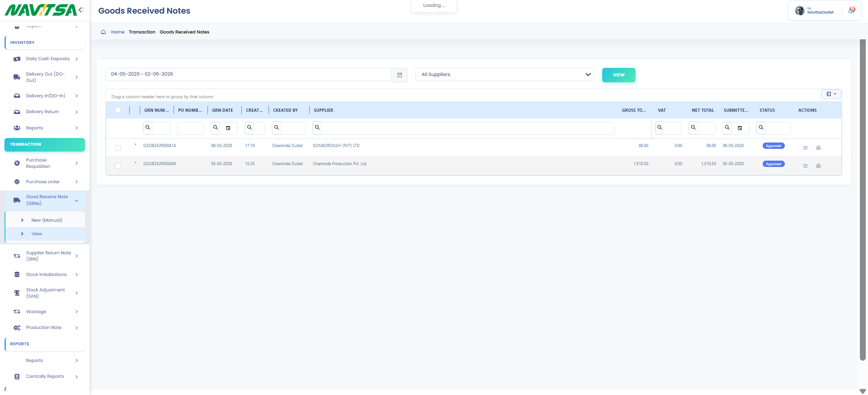Click the Supplier column search icon
868x395 pixels.
[317, 128]
